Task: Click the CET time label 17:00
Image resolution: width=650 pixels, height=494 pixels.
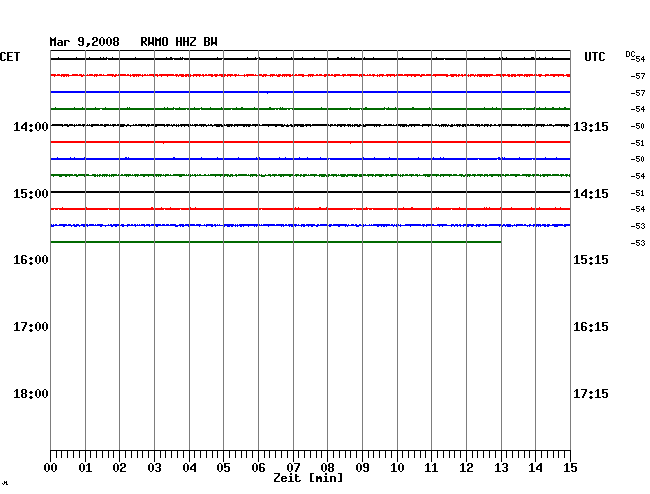Action: tap(31, 327)
